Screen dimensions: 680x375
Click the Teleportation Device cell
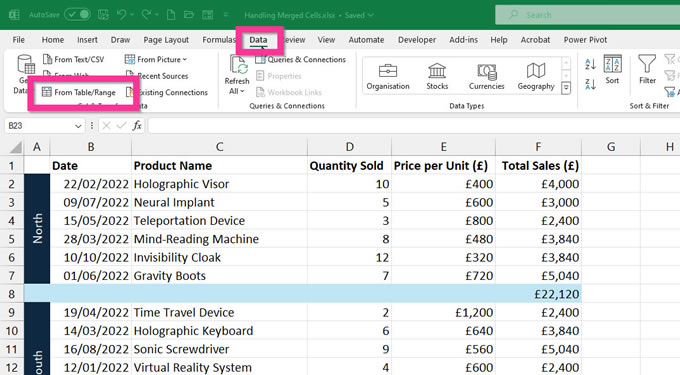click(219, 221)
